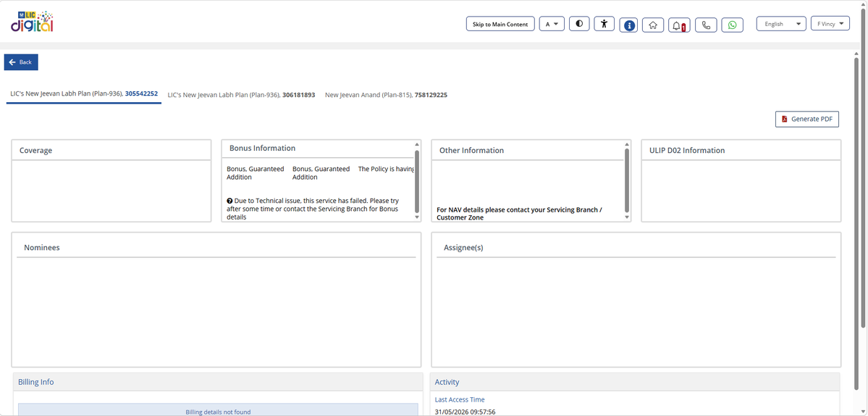Click the Billing Info header

coord(36,382)
